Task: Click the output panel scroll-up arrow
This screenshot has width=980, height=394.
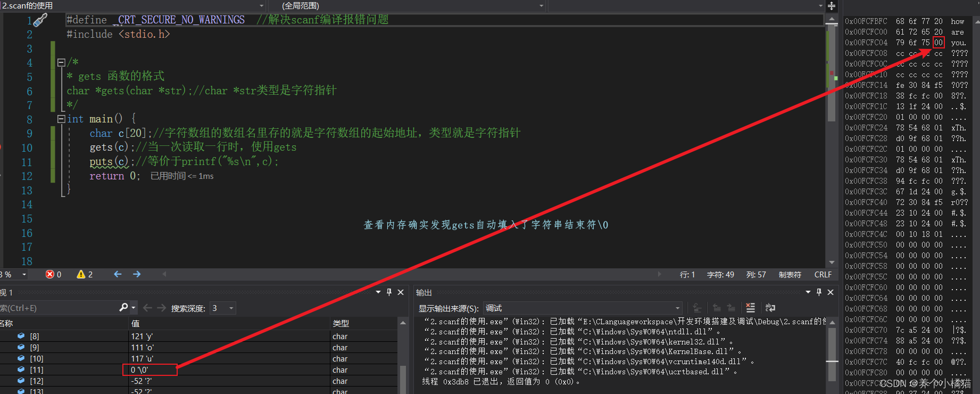Action: click(x=833, y=322)
